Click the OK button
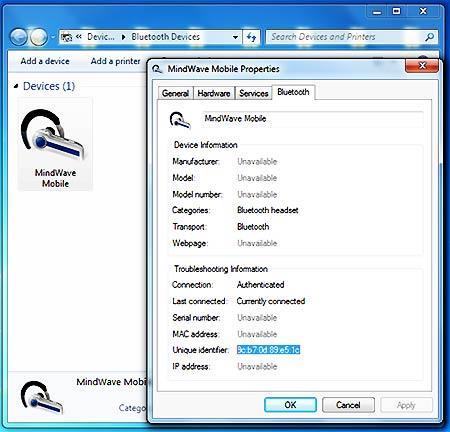 click(290, 405)
